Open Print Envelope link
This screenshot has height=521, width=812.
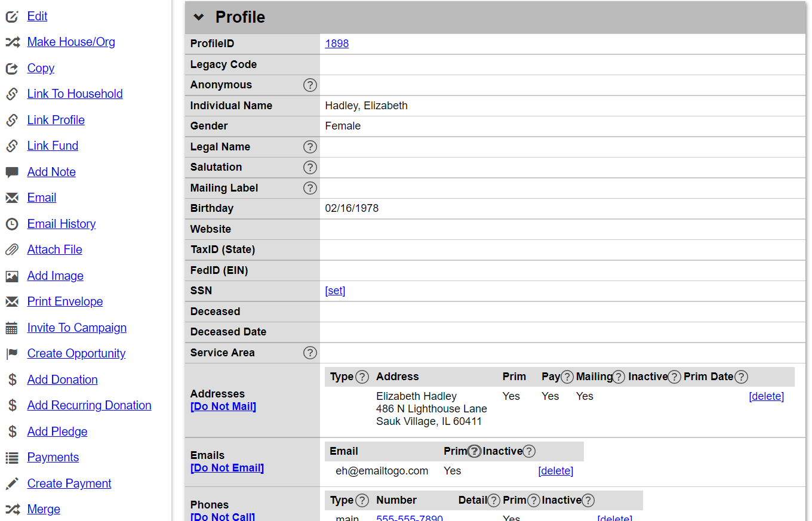(65, 301)
